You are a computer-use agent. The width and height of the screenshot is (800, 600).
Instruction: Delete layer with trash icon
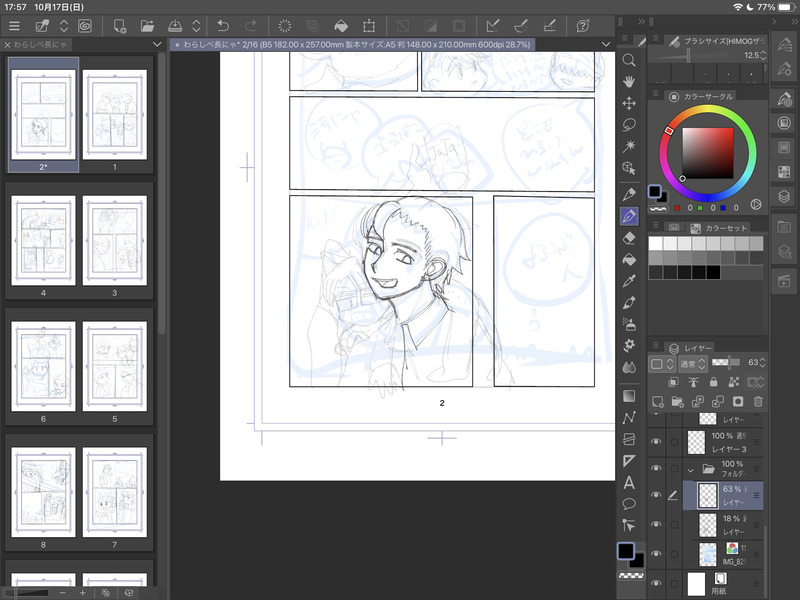pyautogui.click(x=758, y=402)
